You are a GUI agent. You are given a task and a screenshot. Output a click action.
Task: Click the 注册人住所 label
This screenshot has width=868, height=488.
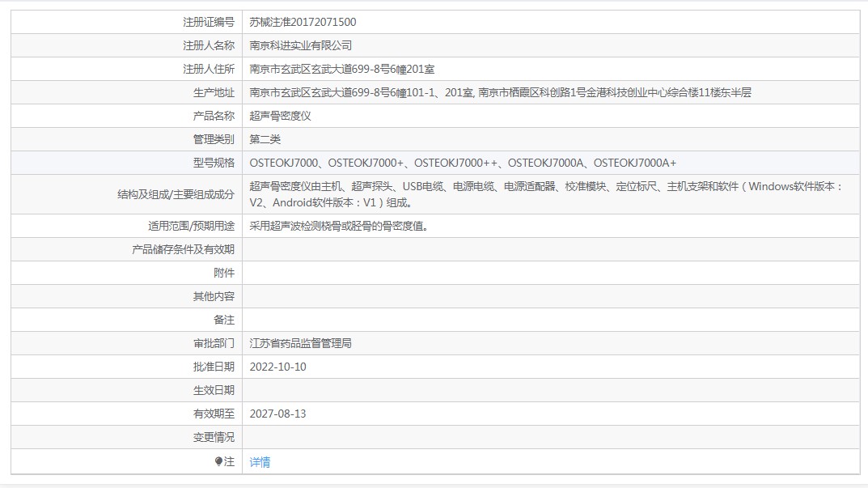point(209,70)
